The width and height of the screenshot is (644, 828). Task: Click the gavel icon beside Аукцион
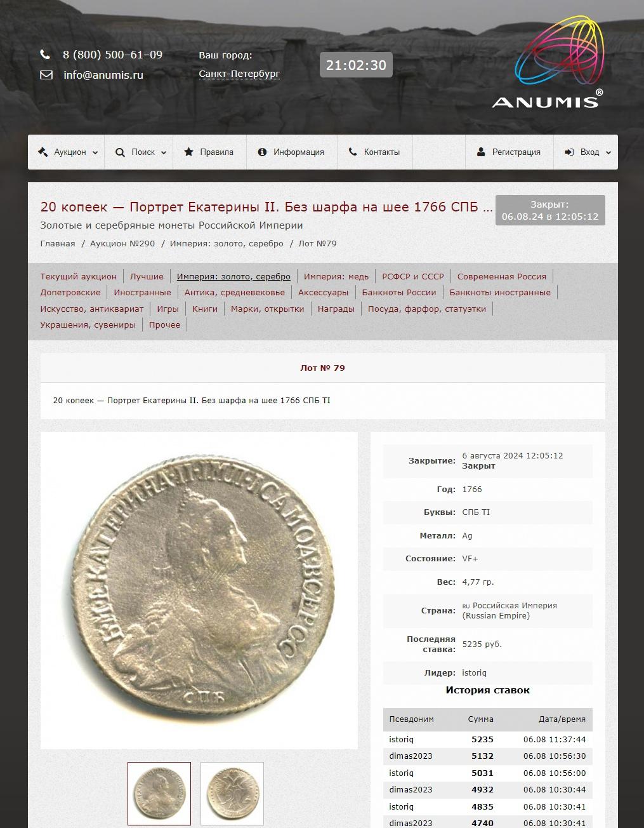pyautogui.click(x=43, y=152)
